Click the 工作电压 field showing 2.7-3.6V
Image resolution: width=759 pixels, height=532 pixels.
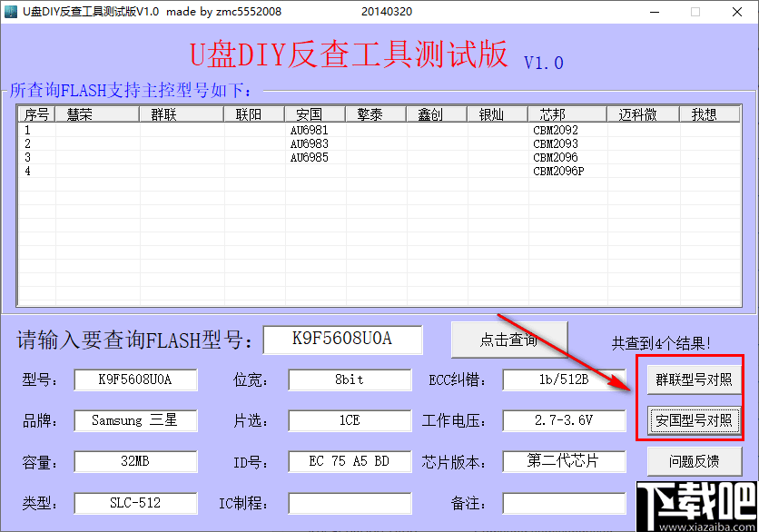pos(563,420)
